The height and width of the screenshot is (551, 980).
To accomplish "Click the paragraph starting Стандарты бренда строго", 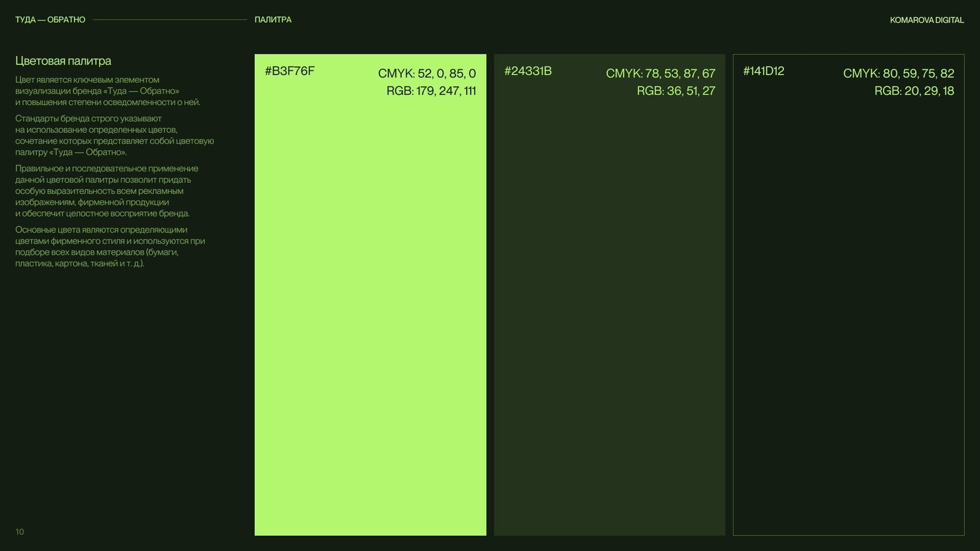I will click(115, 135).
